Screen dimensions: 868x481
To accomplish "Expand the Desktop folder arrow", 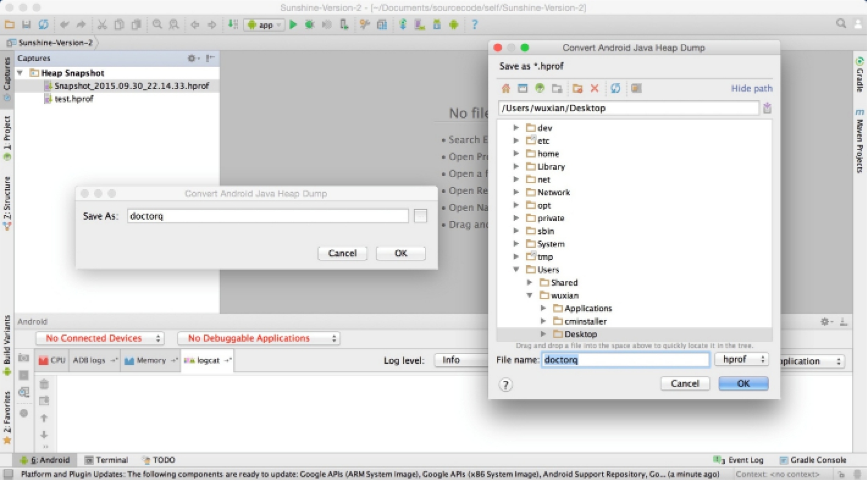I will (543, 334).
